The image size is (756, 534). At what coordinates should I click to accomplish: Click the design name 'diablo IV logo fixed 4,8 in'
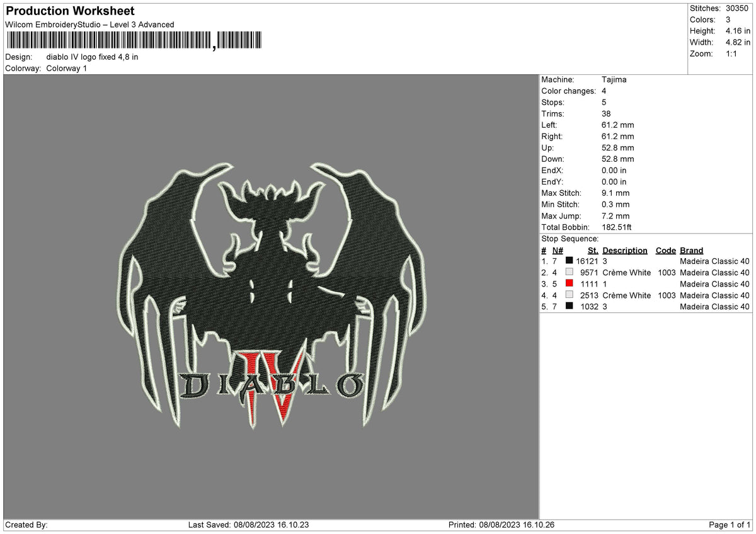tap(92, 56)
